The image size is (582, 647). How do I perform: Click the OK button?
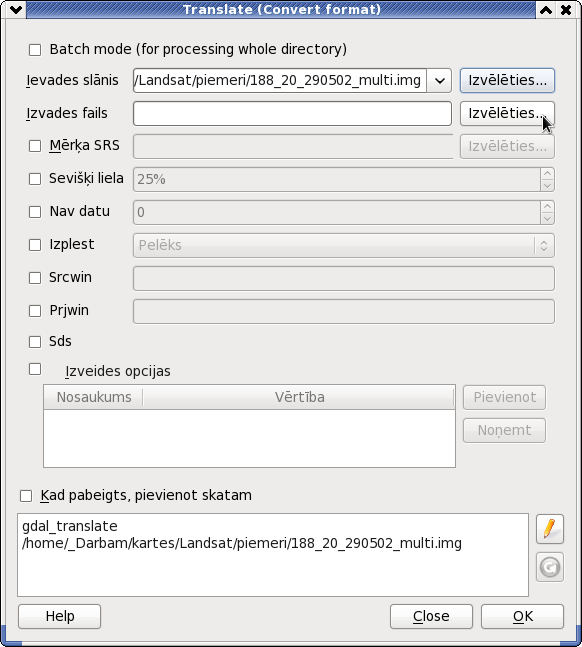(x=522, y=616)
